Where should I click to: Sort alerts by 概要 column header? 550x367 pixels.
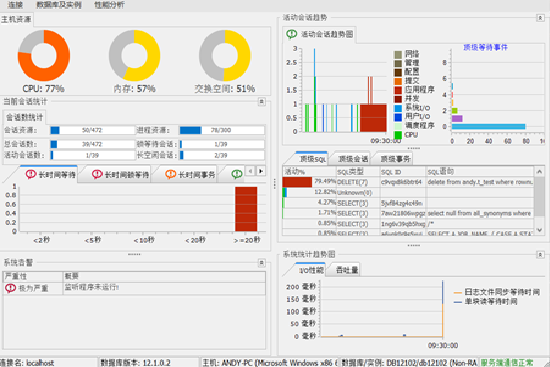[164, 276]
